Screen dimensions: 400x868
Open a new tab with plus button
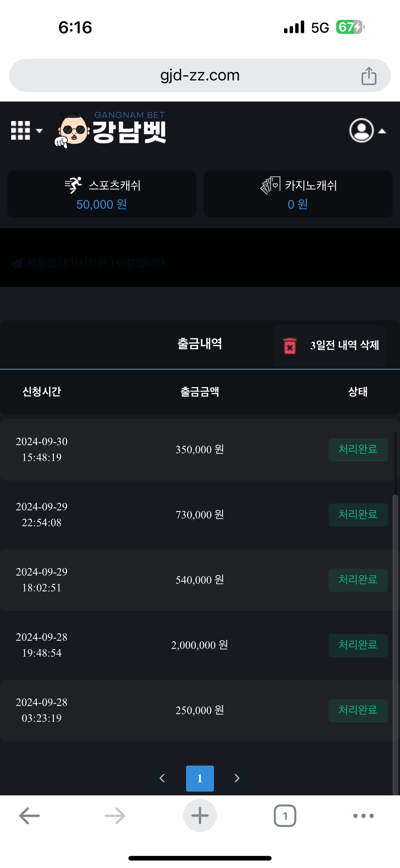tap(200, 816)
